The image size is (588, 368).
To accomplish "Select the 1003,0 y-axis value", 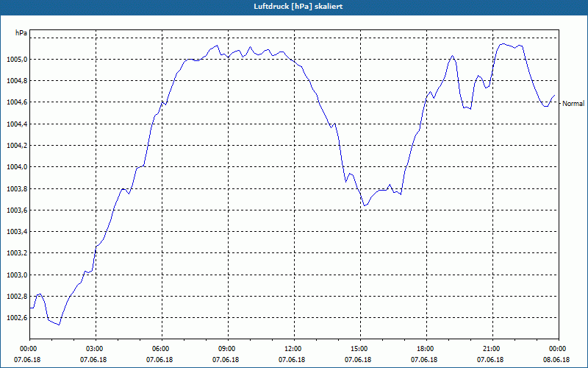I will click(17, 275).
